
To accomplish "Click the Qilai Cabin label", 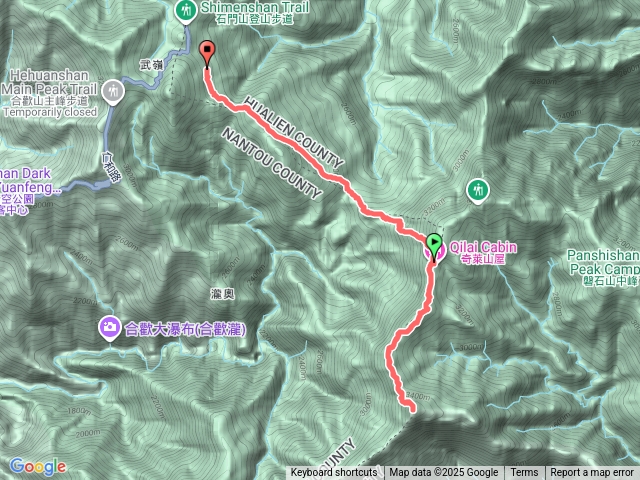I will coord(483,253).
